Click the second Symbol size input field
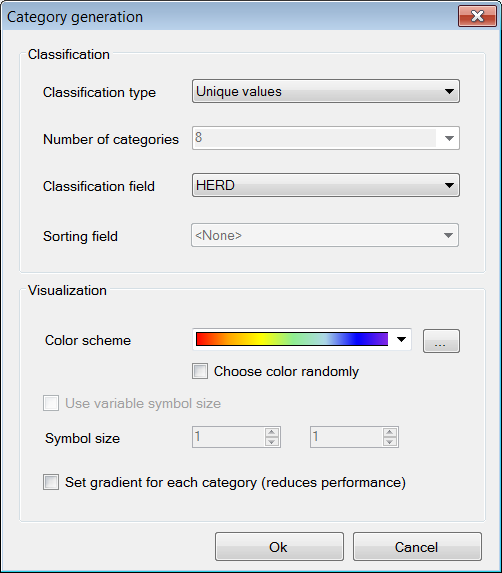 click(347, 437)
